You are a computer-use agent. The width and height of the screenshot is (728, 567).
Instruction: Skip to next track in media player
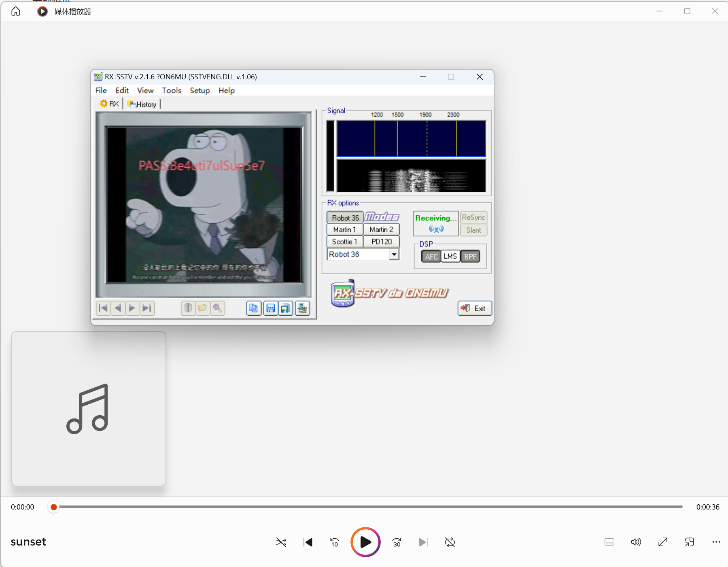[423, 542]
